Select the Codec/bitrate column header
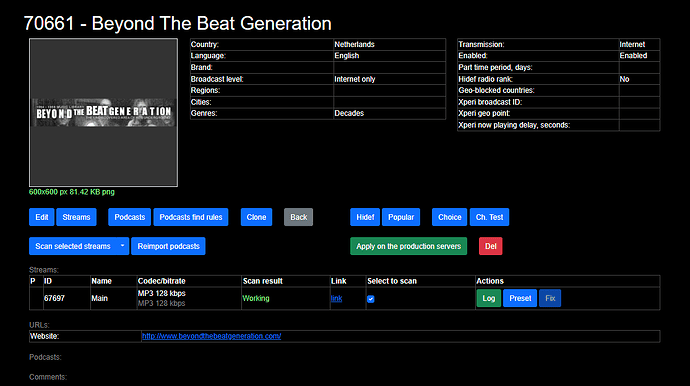The width and height of the screenshot is (690, 386). pyautogui.click(x=161, y=281)
